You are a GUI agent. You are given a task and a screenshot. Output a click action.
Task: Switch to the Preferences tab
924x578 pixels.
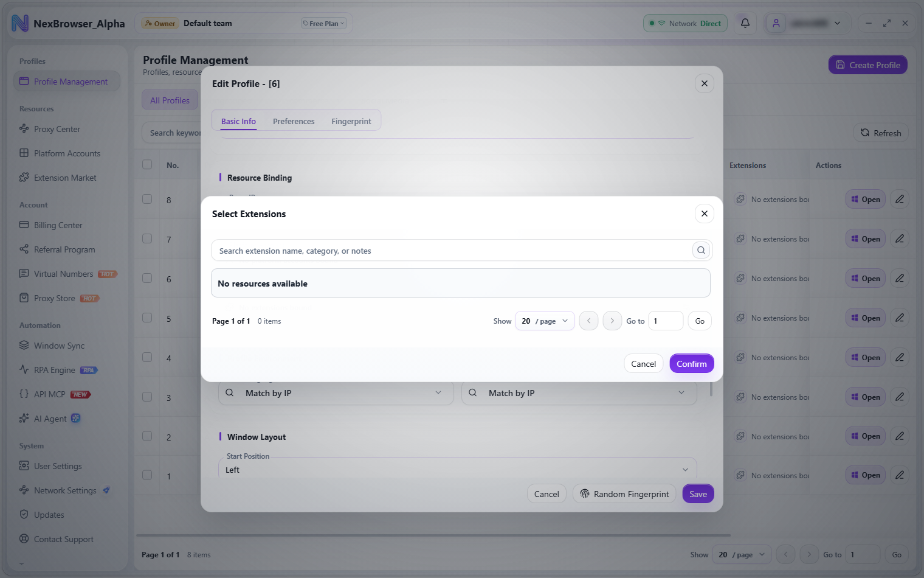pyautogui.click(x=294, y=121)
